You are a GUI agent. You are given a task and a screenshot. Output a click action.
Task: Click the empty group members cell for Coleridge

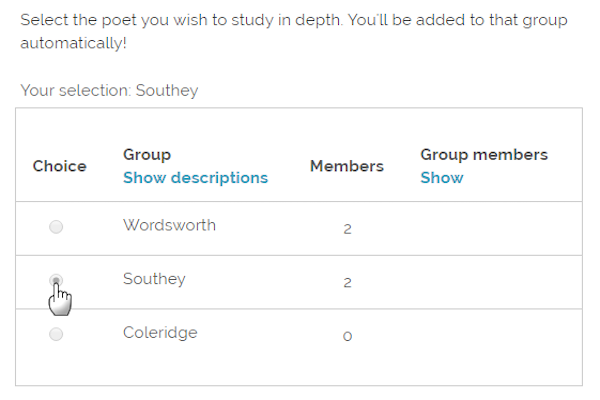[496, 336]
